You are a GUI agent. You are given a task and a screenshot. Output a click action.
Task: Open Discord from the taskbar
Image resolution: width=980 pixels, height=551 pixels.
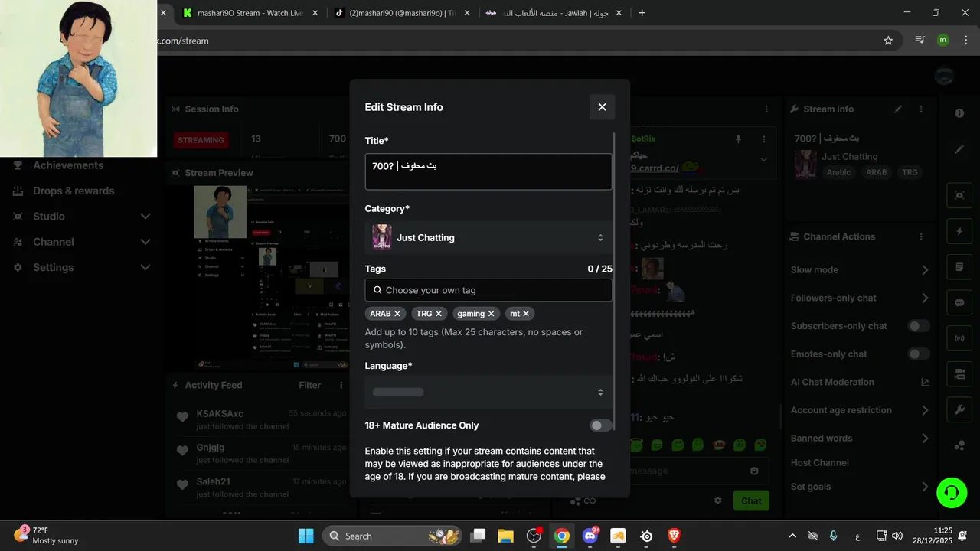[590, 536]
